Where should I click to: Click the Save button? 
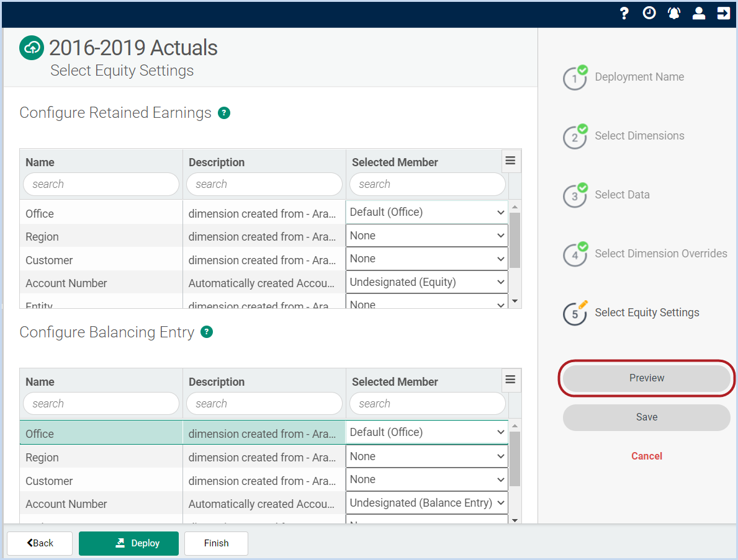(647, 417)
